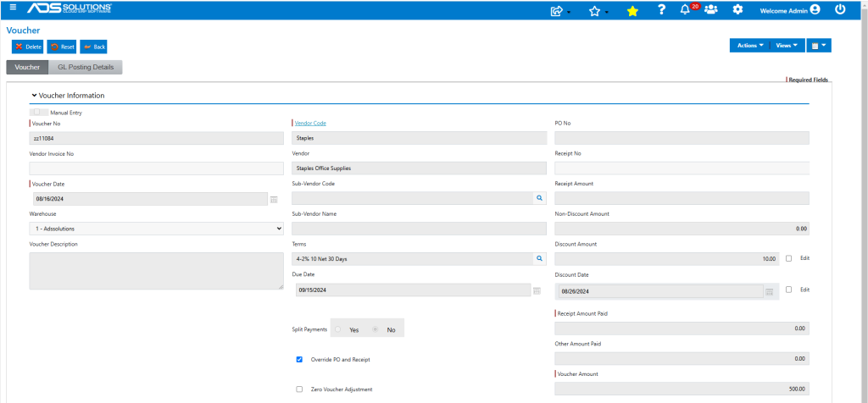Select No for Split Payments
This screenshot has height=403, width=868.
[x=376, y=329]
